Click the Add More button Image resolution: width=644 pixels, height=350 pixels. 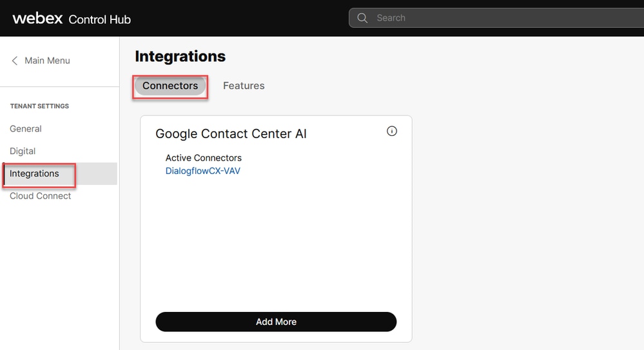click(276, 322)
